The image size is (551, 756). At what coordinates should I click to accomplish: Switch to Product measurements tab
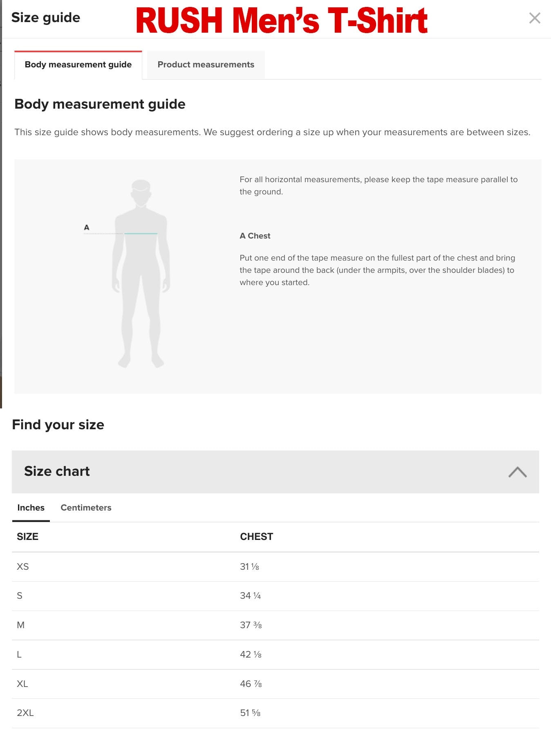coord(206,65)
